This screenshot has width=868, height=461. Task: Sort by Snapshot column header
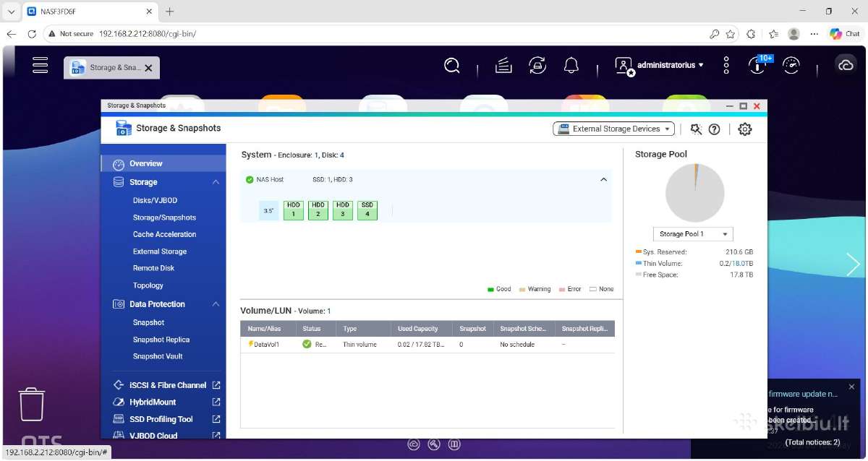(474, 329)
